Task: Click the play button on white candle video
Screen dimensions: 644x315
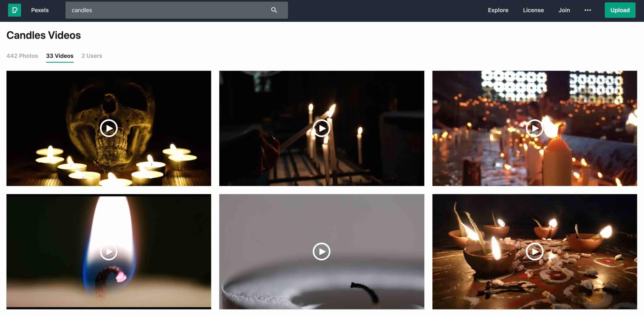Action: [321, 251]
